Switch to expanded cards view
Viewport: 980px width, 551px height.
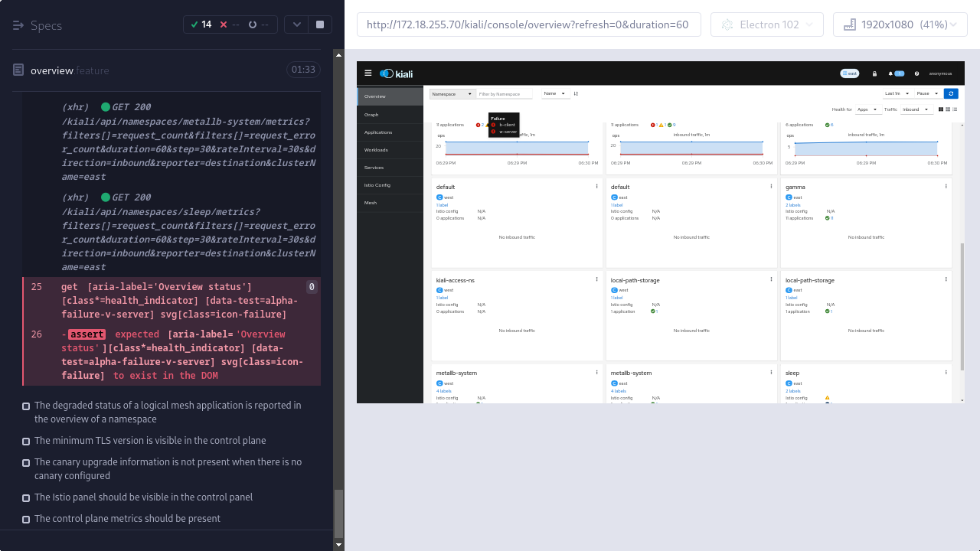941,109
